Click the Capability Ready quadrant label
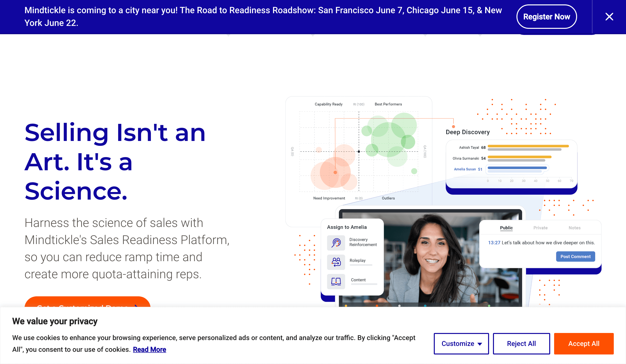Image resolution: width=626 pixels, height=364 pixels. click(x=328, y=104)
